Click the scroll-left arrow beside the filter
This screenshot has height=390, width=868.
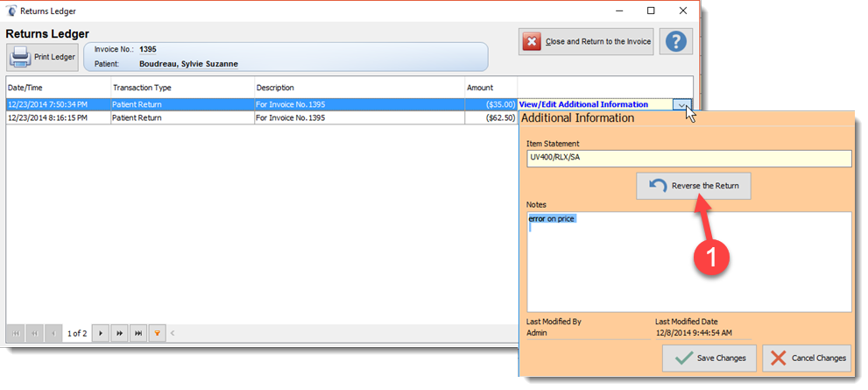pyautogui.click(x=173, y=333)
